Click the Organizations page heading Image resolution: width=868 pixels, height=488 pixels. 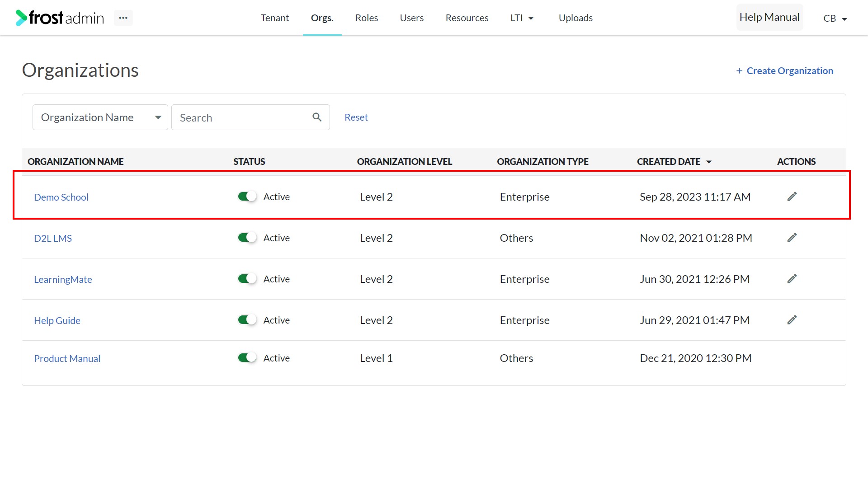(80, 70)
